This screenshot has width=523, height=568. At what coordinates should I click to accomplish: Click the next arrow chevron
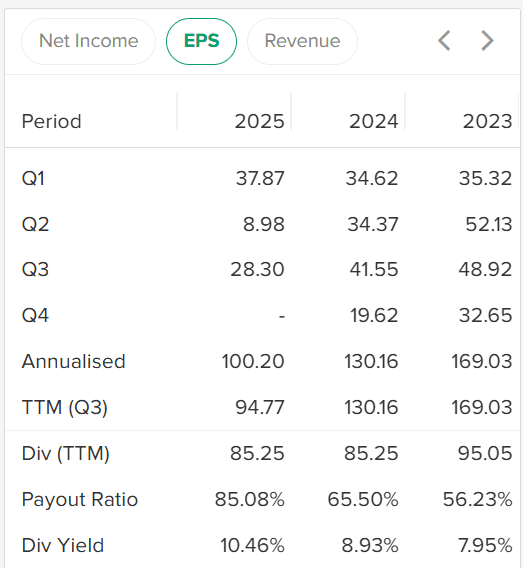click(x=487, y=41)
